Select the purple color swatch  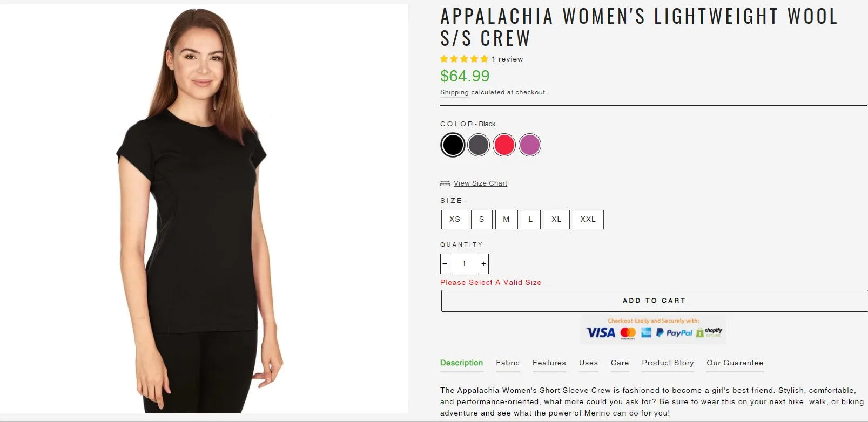[x=530, y=145]
